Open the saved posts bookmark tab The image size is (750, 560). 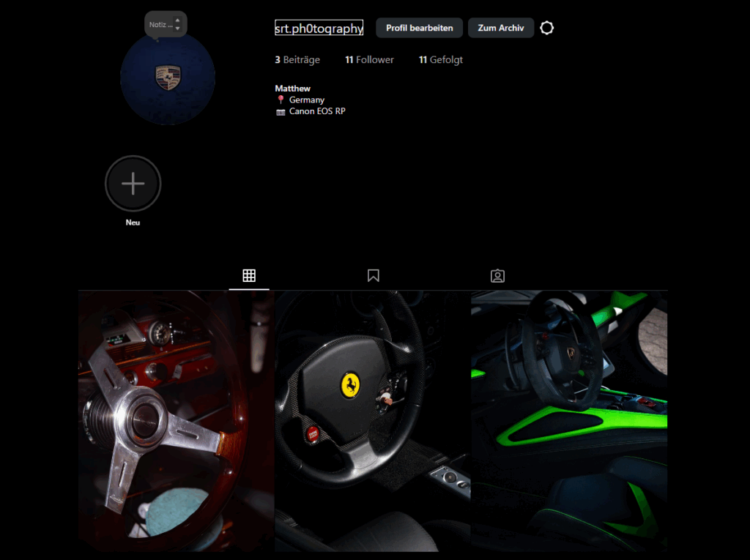pyautogui.click(x=373, y=276)
